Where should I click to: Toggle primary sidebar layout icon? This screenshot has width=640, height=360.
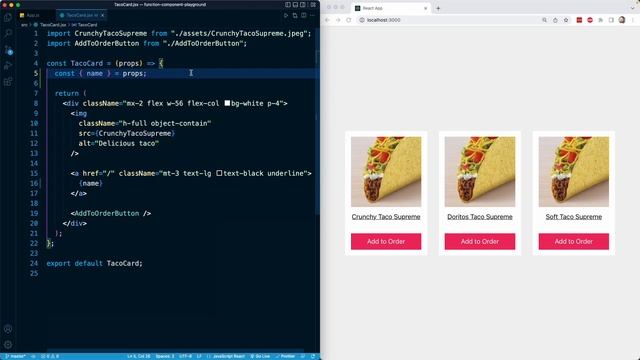click(288, 5)
